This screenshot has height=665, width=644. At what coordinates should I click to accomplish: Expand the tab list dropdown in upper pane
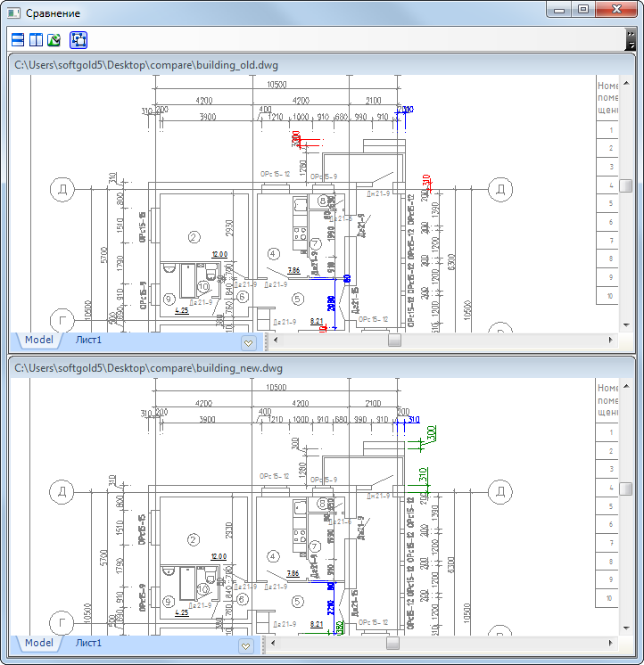(x=249, y=341)
